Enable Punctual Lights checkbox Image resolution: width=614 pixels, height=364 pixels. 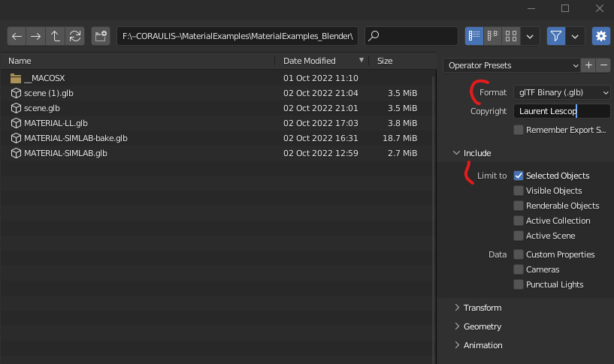[519, 284]
